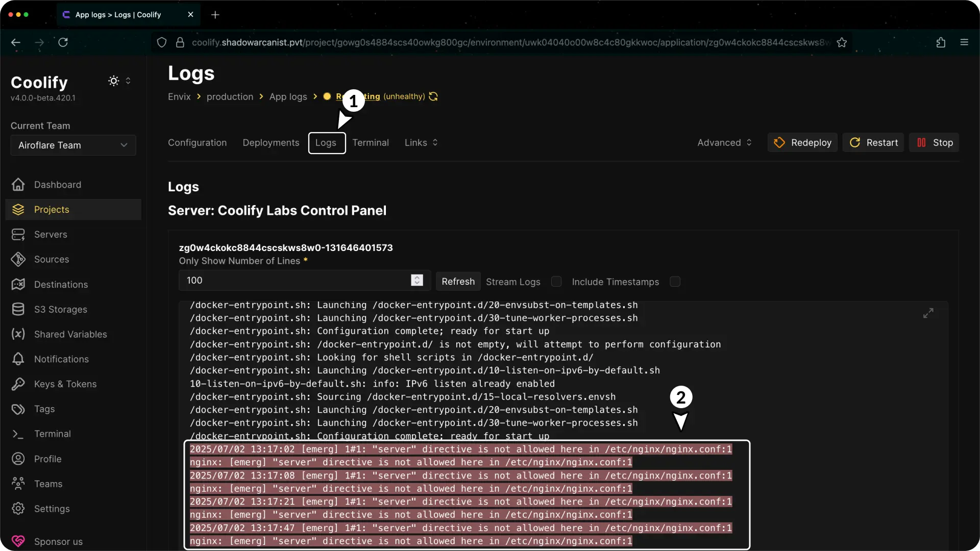This screenshot has width=980, height=551.
Task: Click the Sponsor us heart icon
Action: 18,541
